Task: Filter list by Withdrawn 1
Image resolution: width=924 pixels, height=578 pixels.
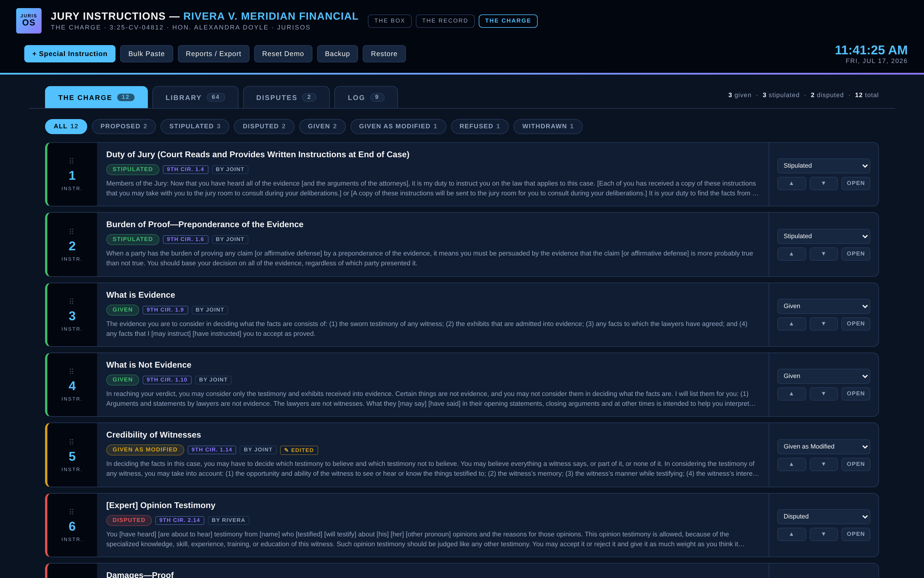Action: [548, 127]
